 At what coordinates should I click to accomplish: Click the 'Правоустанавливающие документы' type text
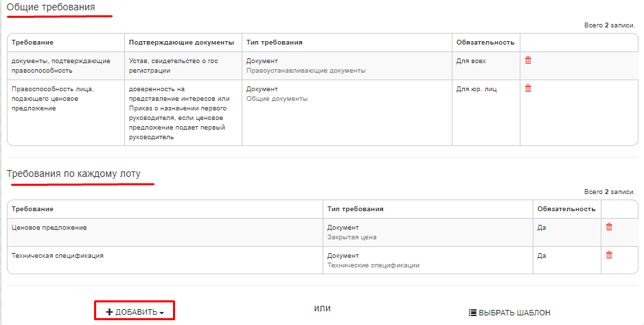pyautogui.click(x=306, y=71)
